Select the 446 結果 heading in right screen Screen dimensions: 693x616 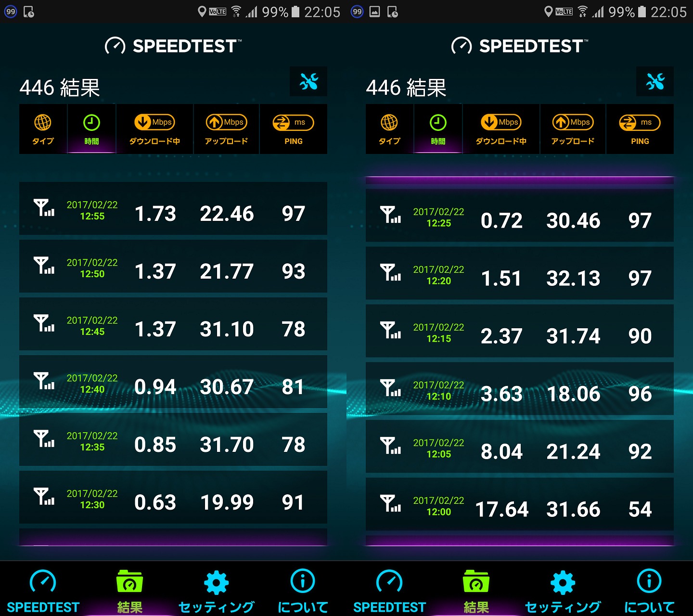point(406,88)
